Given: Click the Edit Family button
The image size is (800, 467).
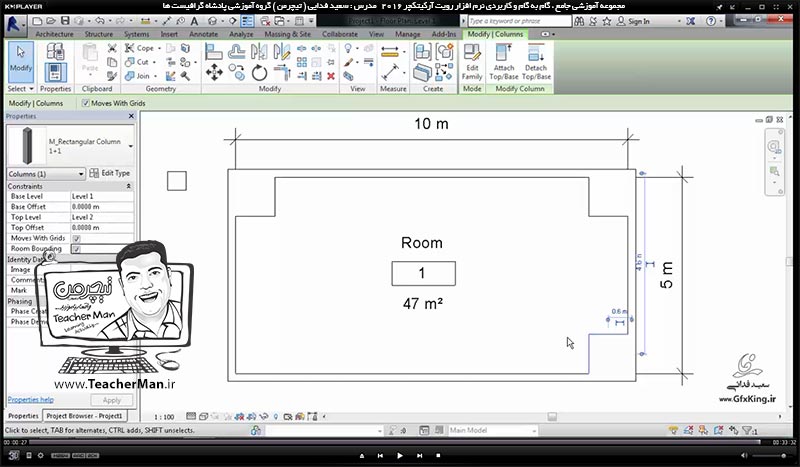Looking at the screenshot, I should coord(472,62).
